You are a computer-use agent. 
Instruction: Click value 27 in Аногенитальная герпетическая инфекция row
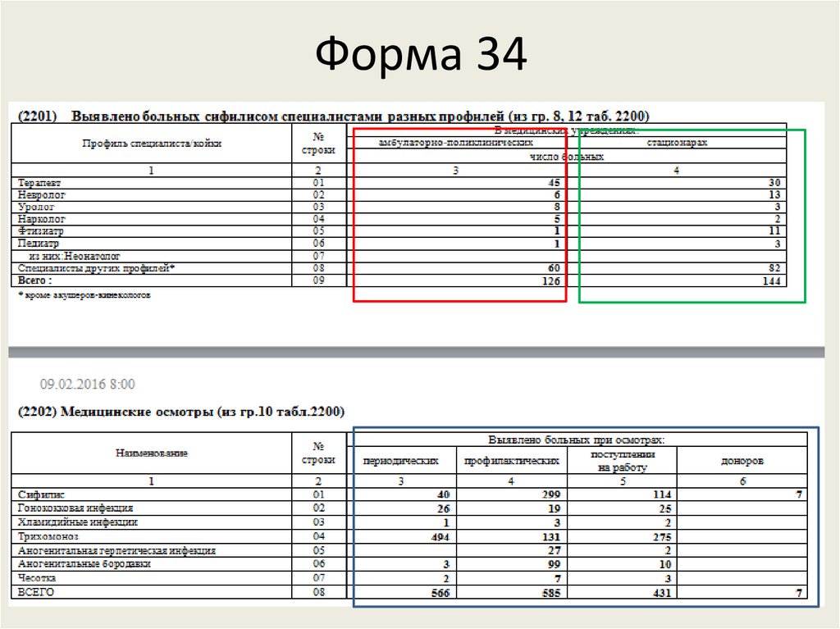click(554, 550)
